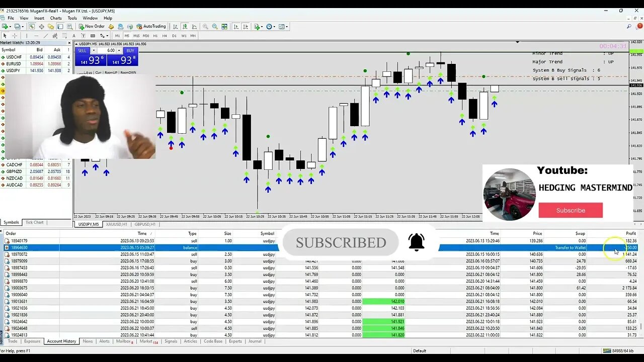This screenshot has height=362, width=644.
Task: Open the Strategy Tester icon
Action: 69,27
